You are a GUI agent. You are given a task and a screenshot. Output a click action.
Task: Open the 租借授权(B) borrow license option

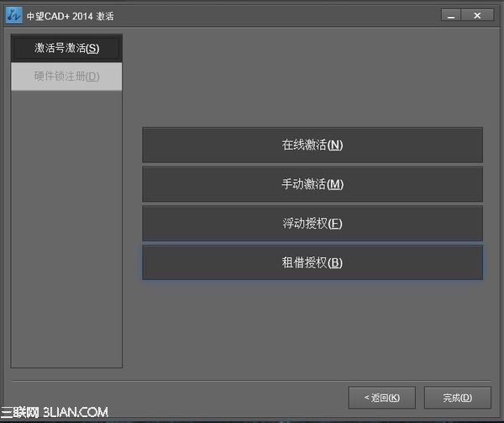point(312,262)
